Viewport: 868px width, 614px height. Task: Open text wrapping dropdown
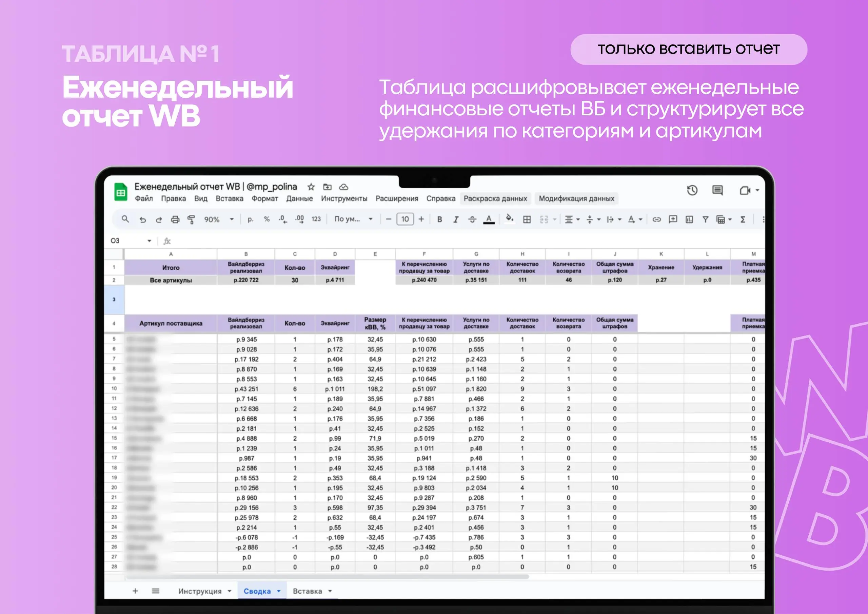point(614,219)
